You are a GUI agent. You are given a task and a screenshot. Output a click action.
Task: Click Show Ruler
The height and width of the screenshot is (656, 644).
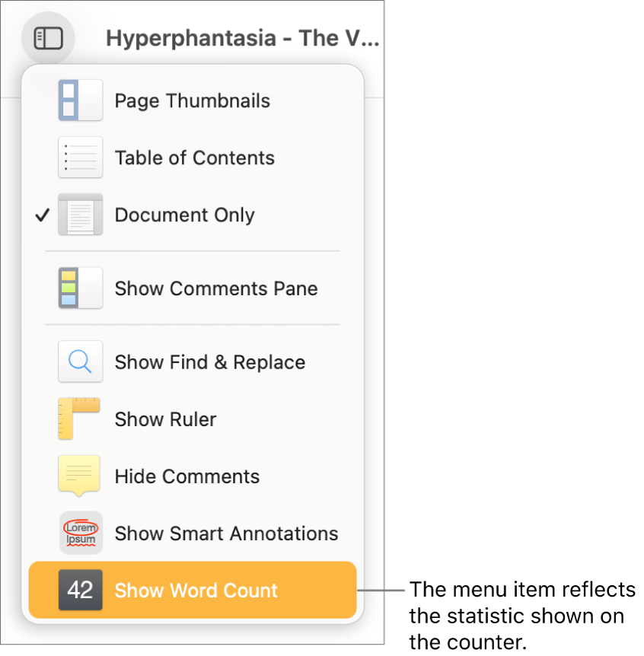pos(165,419)
